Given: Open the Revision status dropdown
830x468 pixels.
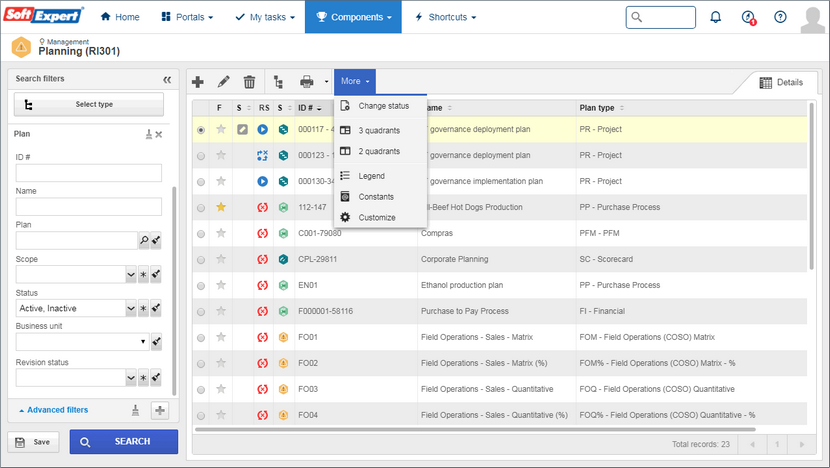Looking at the screenshot, I should click(131, 378).
